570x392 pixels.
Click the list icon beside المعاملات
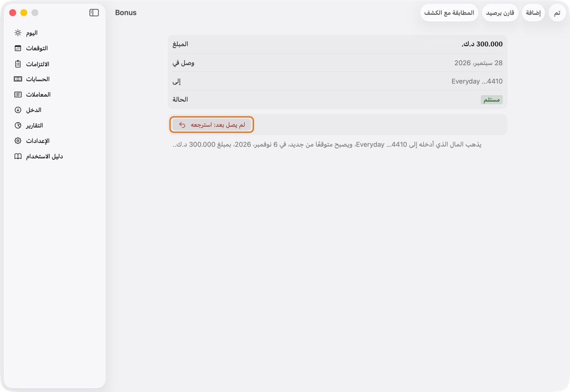pyautogui.click(x=18, y=95)
